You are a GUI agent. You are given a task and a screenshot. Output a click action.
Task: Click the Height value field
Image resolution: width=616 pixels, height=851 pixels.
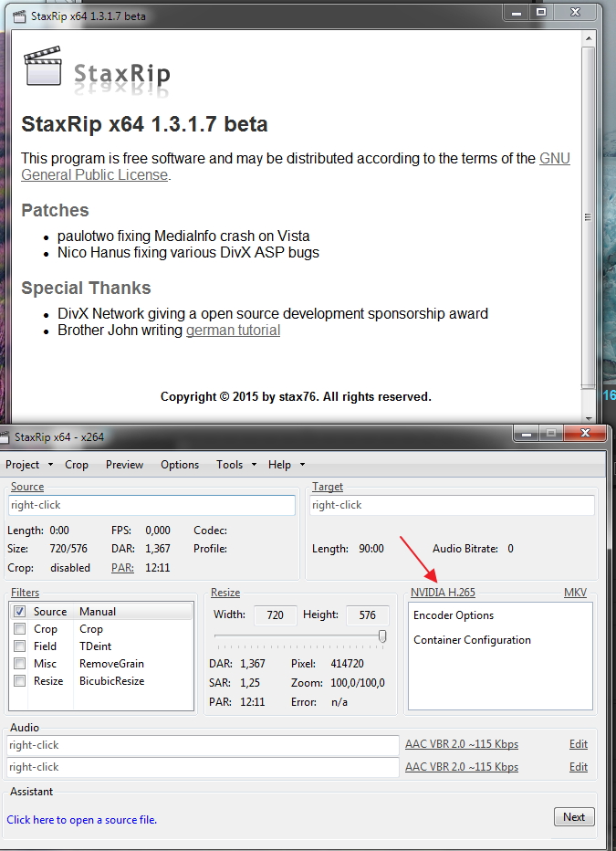pos(368,615)
